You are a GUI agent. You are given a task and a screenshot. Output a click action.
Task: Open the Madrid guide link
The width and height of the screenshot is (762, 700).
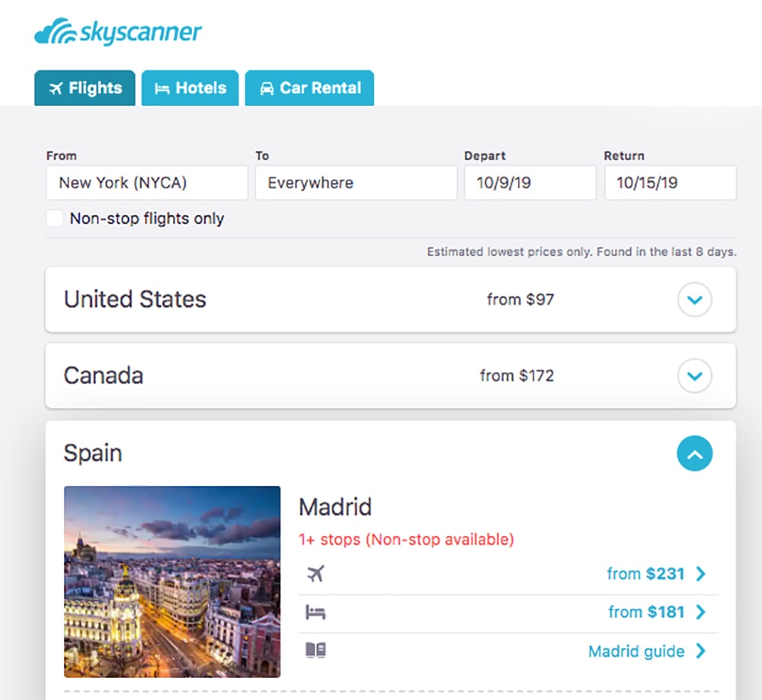point(636,651)
